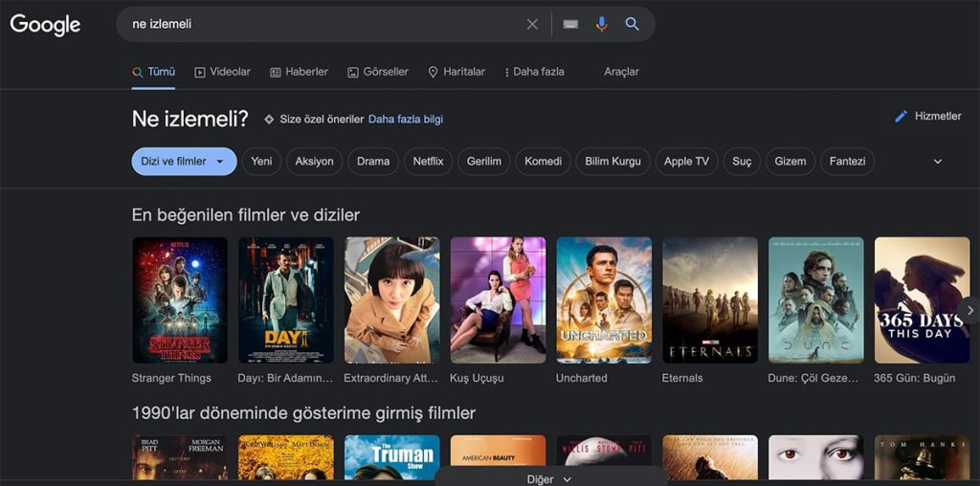Open the Extraordinary Attorney poster
Image resolution: width=980 pixels, height=486 pixels.
pyautogui.click(x=391, y=299)
